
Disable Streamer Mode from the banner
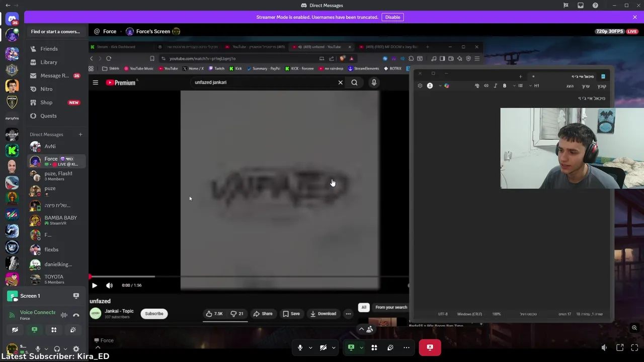pos(392,17)
